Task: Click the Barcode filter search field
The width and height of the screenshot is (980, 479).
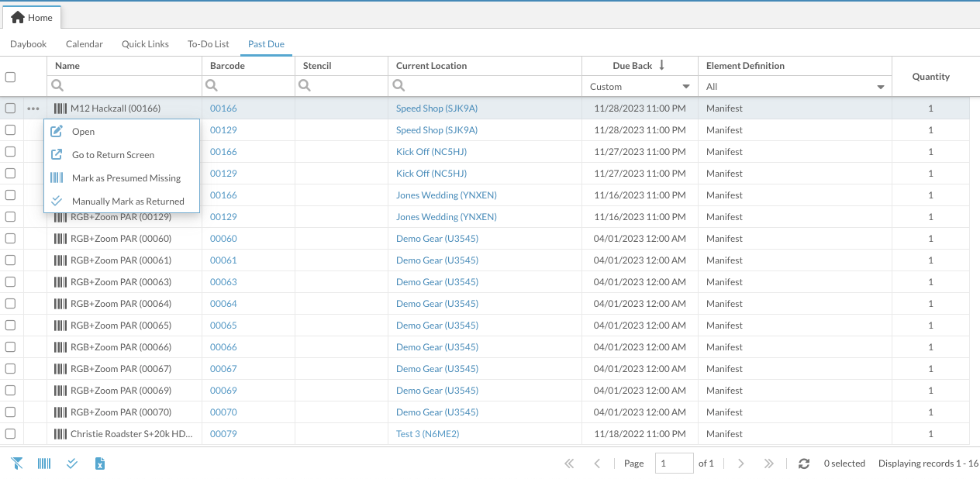Action: click(x=248, y=86)
